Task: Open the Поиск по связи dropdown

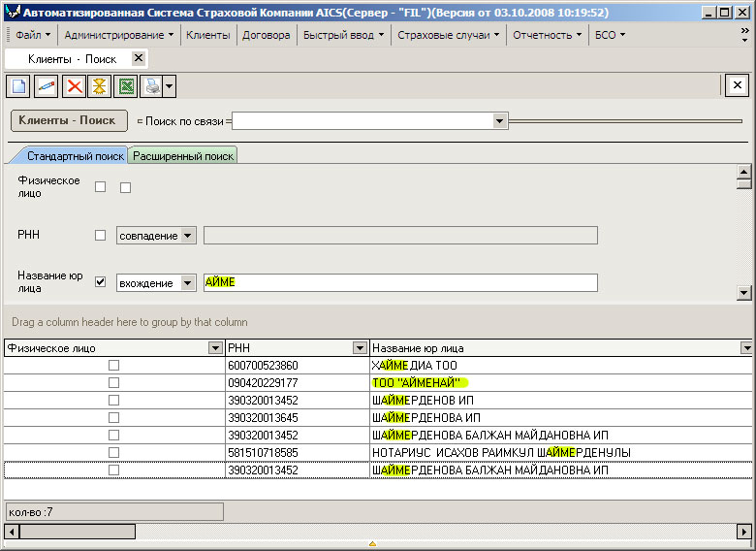Action: (500, 121)
